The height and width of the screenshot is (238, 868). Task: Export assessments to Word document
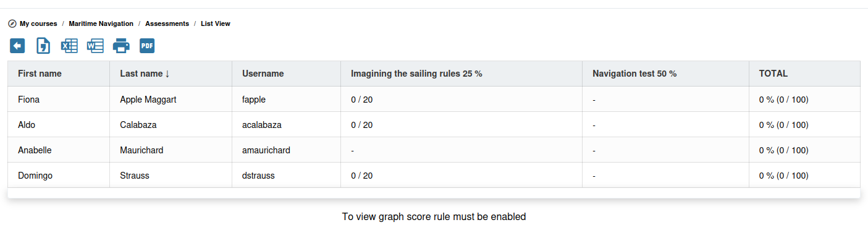tap(95, 46)
